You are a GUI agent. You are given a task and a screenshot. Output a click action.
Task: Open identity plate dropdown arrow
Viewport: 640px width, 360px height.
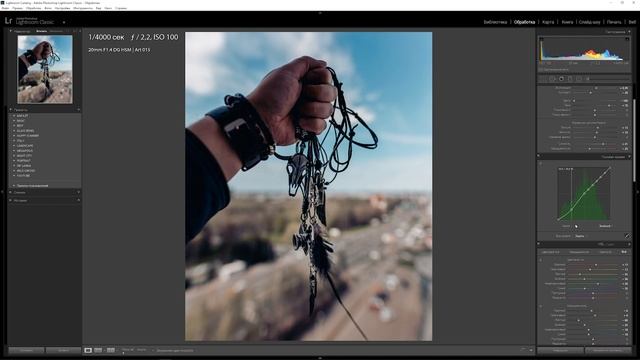(64, 22)
